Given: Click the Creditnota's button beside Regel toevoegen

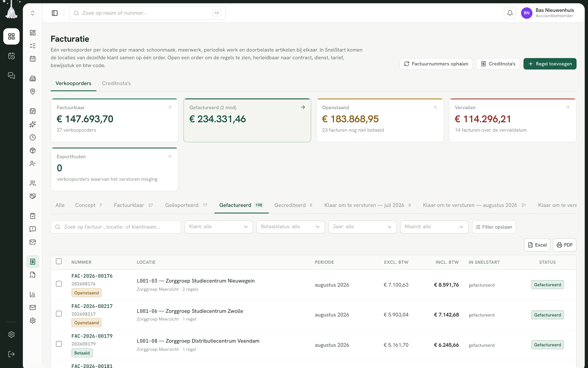Looking at the screenshot, I should (498, 64).
